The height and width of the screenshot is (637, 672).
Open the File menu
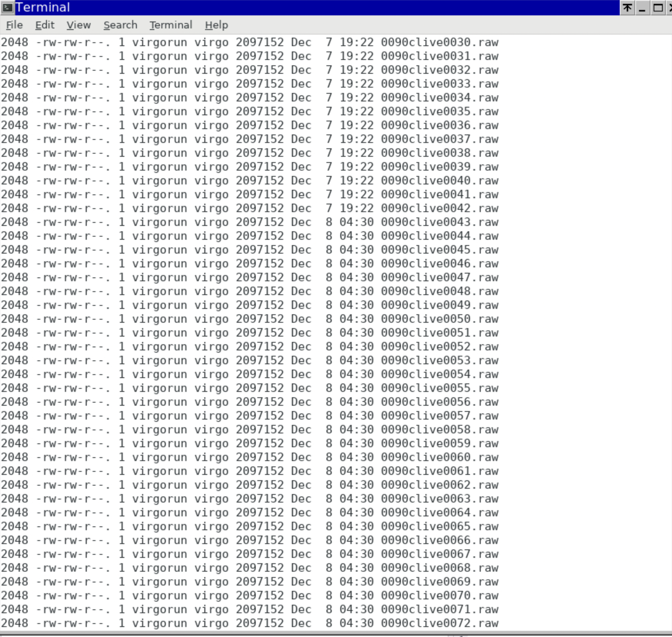15,25
